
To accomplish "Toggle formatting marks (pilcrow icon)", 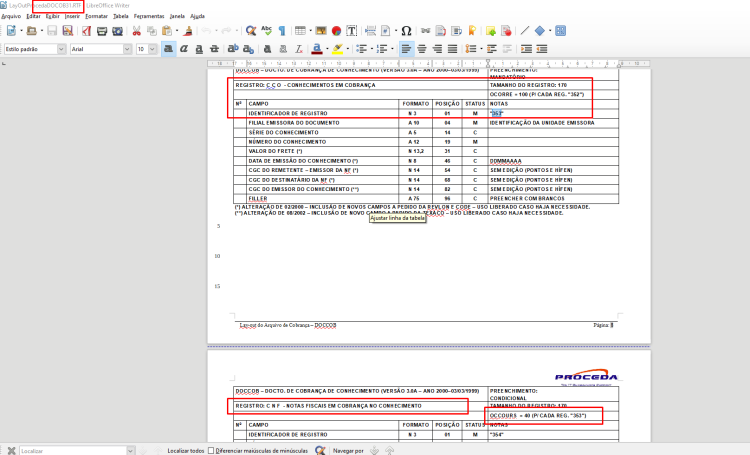I will click(282, 31).
